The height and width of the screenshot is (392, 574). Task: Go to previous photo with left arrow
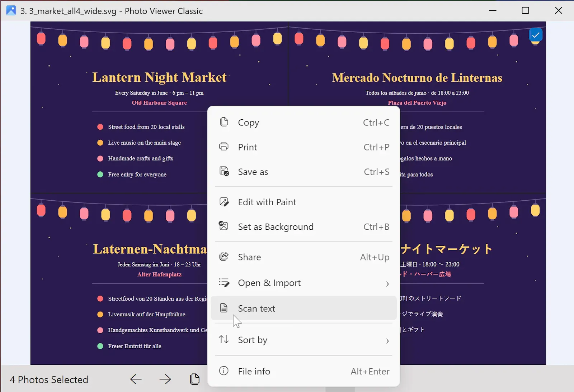click(x=136, y=379)
